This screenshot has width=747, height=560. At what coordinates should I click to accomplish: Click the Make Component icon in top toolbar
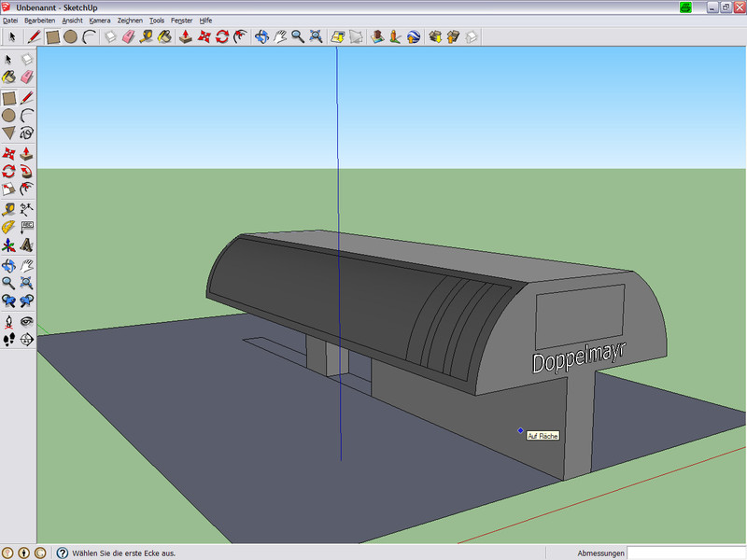click(110, 36)
